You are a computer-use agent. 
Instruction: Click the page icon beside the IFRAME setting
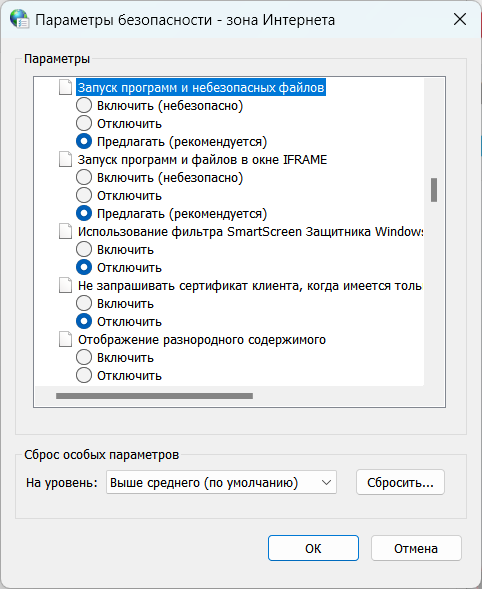tap(65, 159)
